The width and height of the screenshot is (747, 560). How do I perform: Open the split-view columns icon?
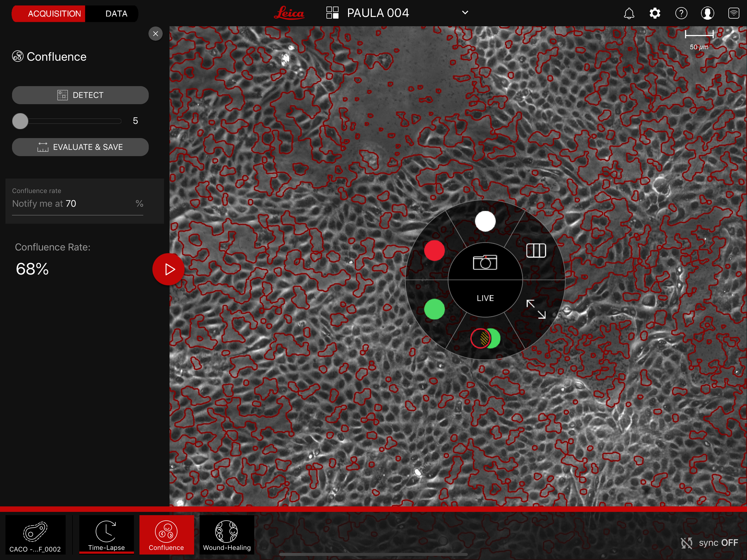pos(536,251)
